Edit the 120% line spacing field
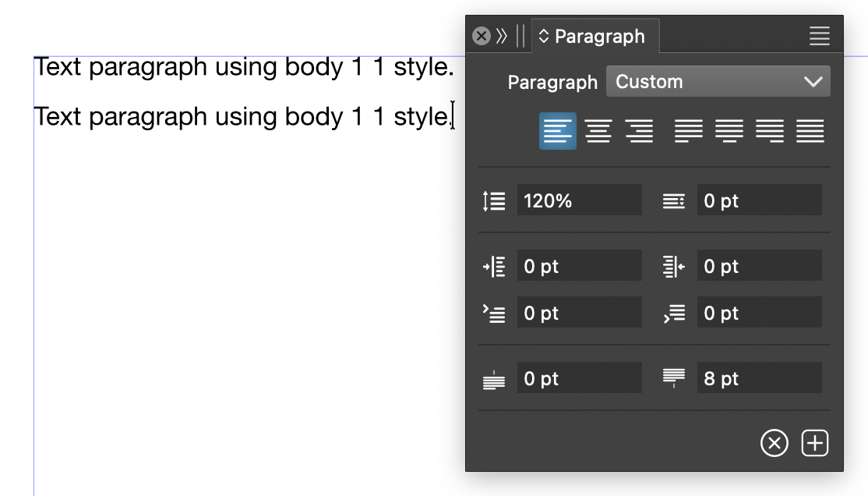Screen dimensions: 868x496 tap(579, 201)
